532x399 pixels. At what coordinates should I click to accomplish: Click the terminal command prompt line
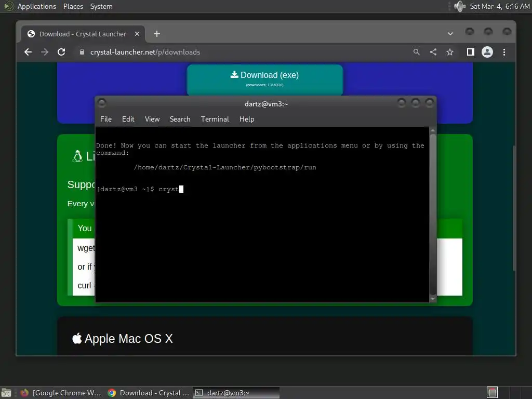140,189
